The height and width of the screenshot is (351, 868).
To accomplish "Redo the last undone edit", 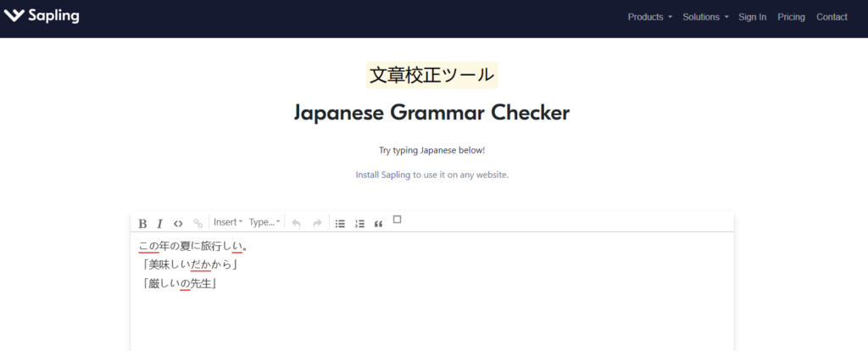I will 317,224.
